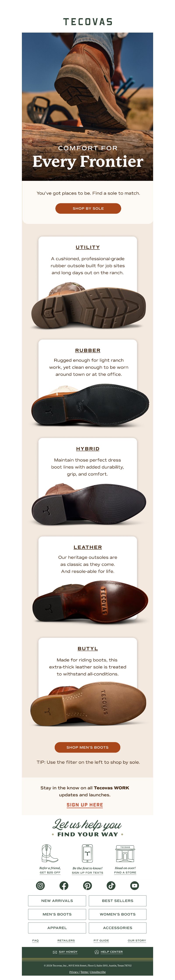
Task: Open the Women's Boots category
Action: click(117, 914)
